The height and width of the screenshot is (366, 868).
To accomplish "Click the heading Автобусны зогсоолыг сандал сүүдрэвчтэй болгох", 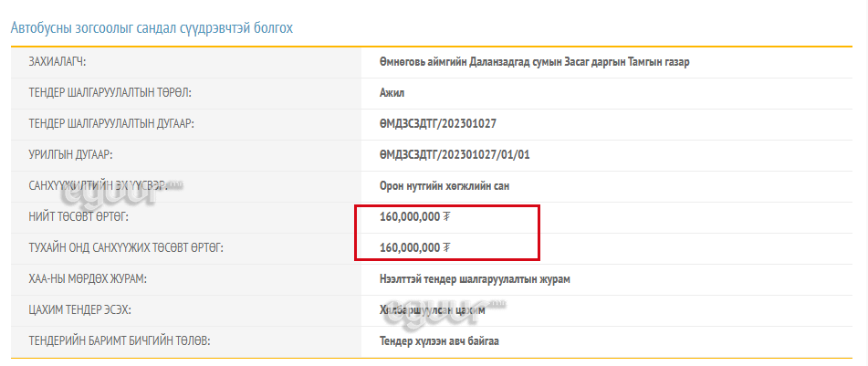I will [x=152, y=27].
